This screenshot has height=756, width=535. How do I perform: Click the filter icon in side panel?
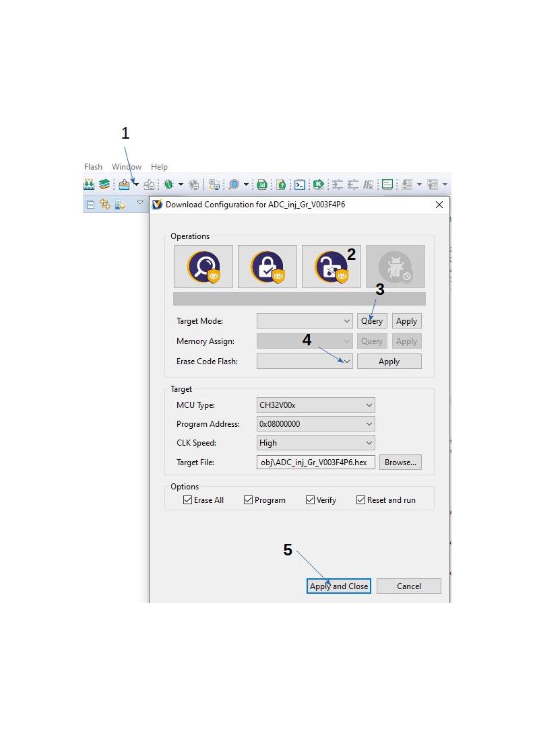click(x=120, y=205)
